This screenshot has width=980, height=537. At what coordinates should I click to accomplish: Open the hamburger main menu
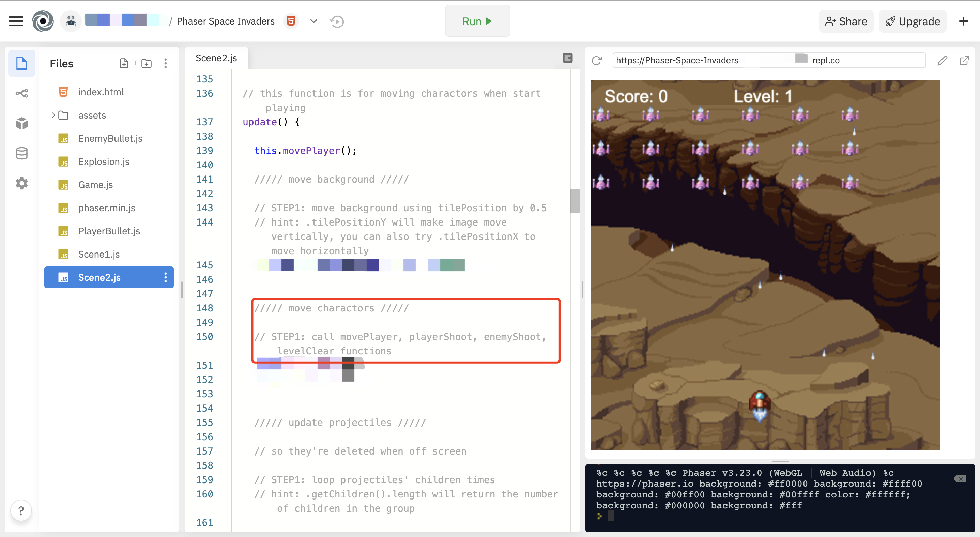coord(16,21)
